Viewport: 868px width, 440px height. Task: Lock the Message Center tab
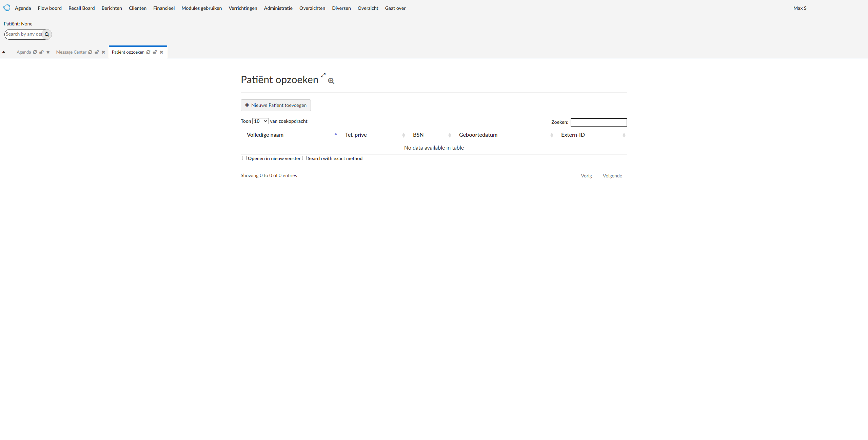coord(97,52)
